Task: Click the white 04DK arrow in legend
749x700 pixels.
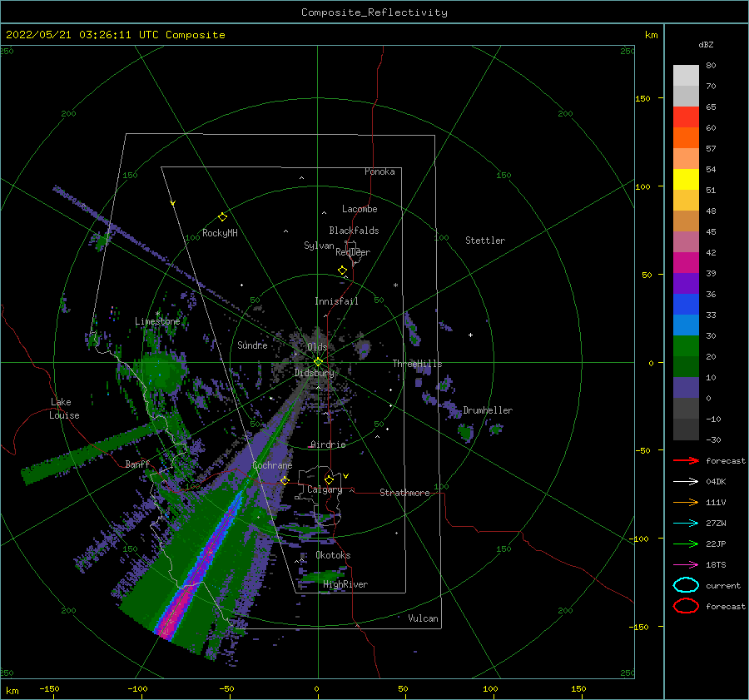Action: pos(686,481)
